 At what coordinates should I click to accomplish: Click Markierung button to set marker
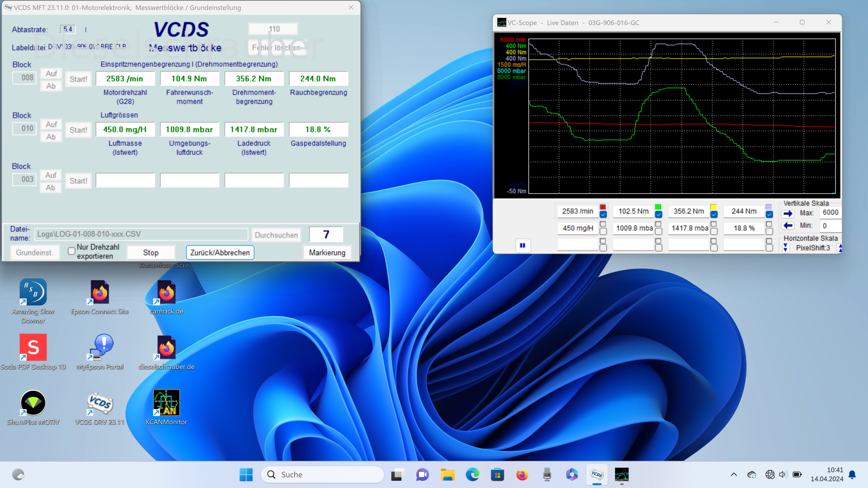point(327,252)
